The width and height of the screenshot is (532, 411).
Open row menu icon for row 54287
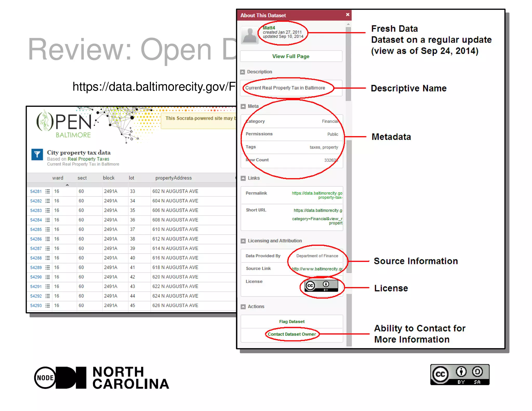(x=48, y=249)
